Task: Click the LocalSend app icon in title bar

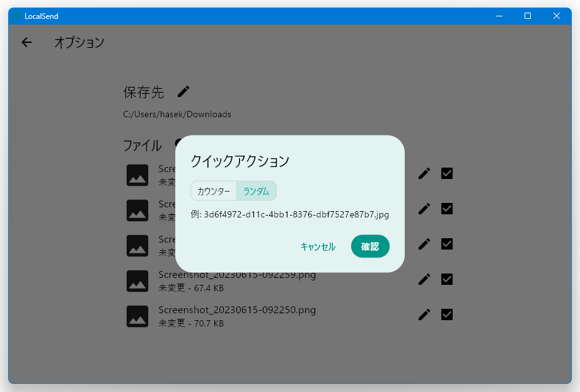Action: [x=16, y=16]
